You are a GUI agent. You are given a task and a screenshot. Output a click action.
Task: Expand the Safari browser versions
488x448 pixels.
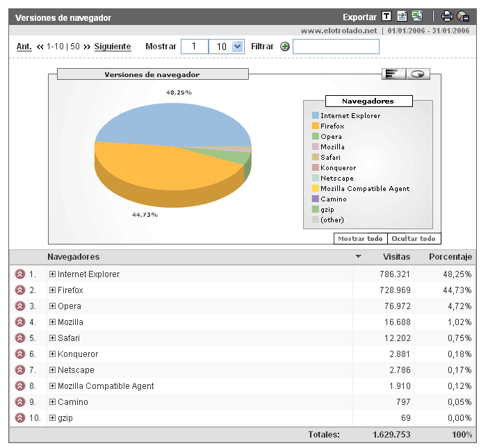pyautogui.click(x=52, y=338)
